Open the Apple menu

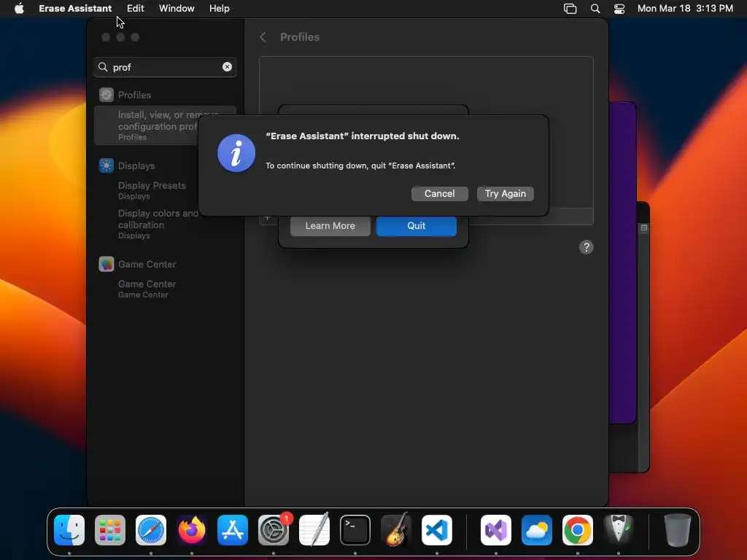click(19, 9)
